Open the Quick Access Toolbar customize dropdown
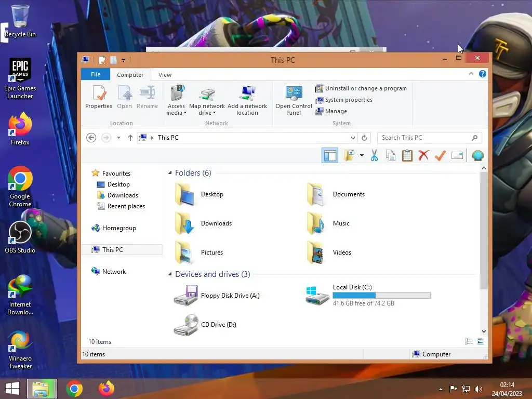 pyautogui.click(x=123, y=60)
